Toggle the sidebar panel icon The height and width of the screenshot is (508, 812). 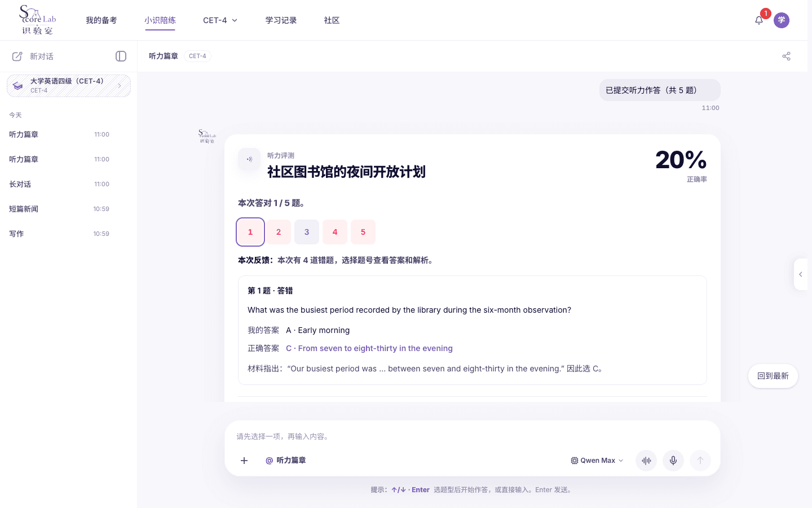(x=121, y=56)
